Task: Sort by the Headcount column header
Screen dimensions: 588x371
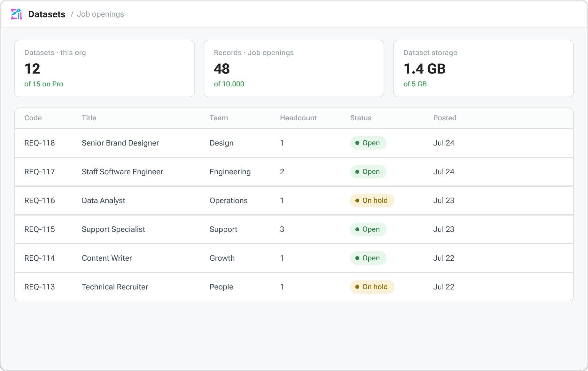Action: coord(298,118)
